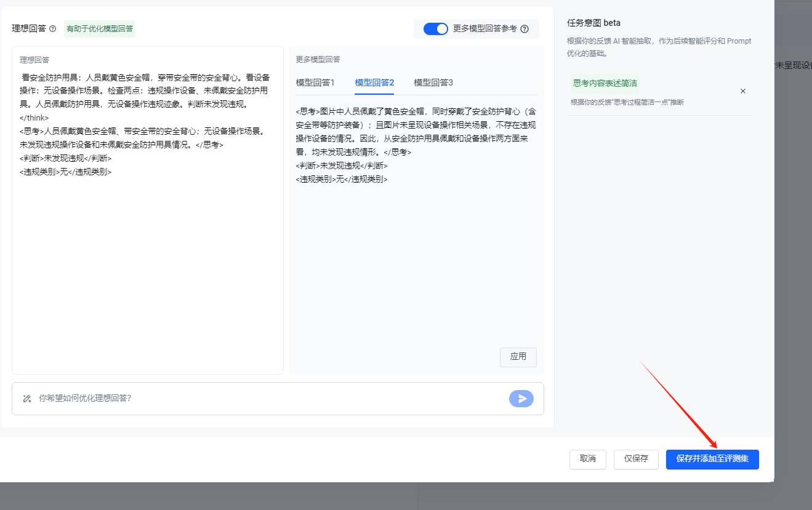
Task: Click the 任务意图 beta heading
Action: (593, 23)
